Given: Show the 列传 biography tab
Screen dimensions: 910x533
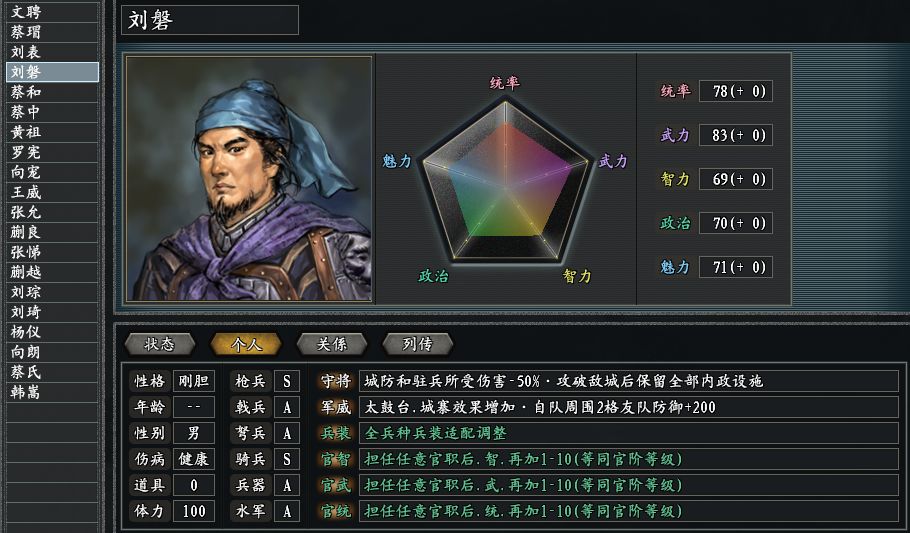Looking at the screenshot, I should click(x=418, y=344).
